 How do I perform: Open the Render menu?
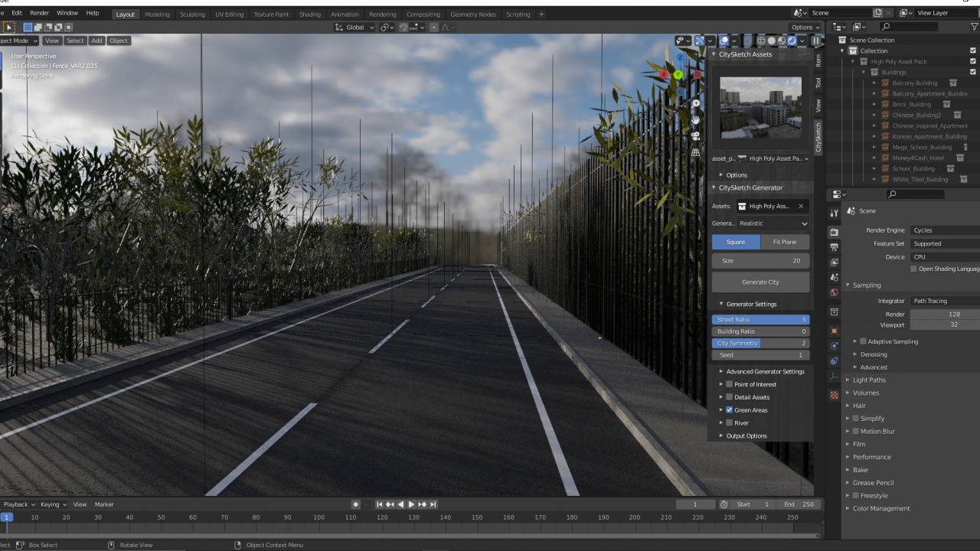39,13
